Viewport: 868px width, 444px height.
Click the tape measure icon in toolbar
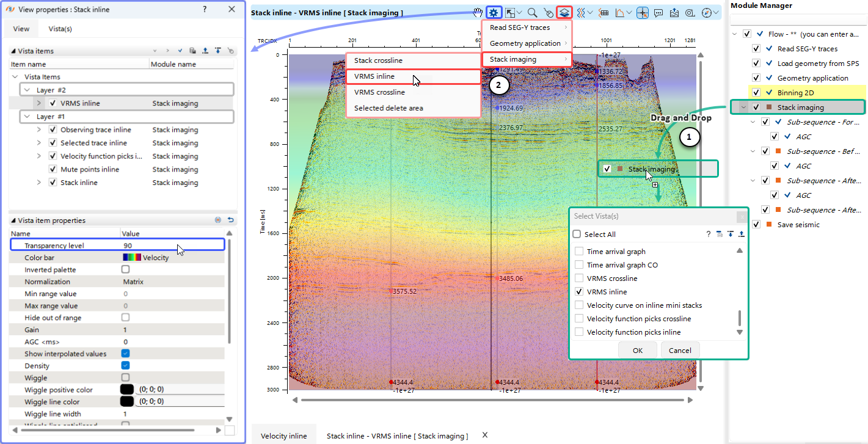690,12
